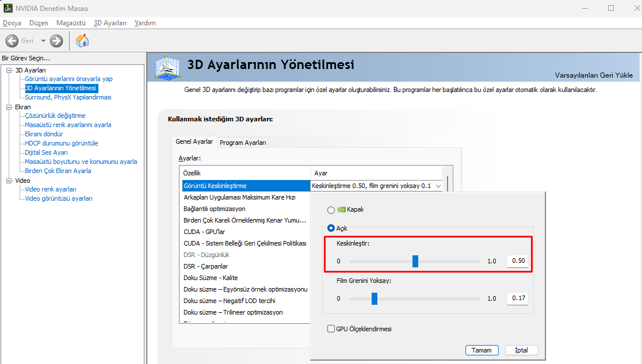Open the Back history dropdown arrow
This screenshot has height=364, width=642.
(43, 40)
